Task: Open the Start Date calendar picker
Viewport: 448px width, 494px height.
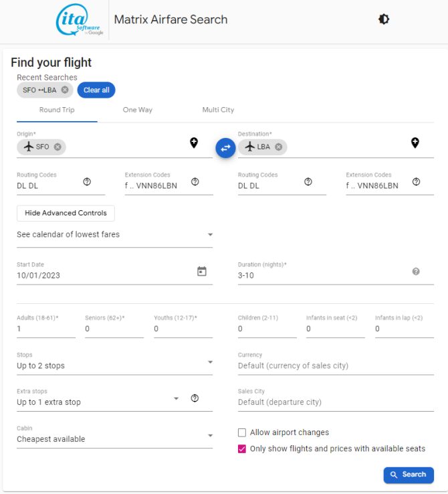Action: point(202,271)
